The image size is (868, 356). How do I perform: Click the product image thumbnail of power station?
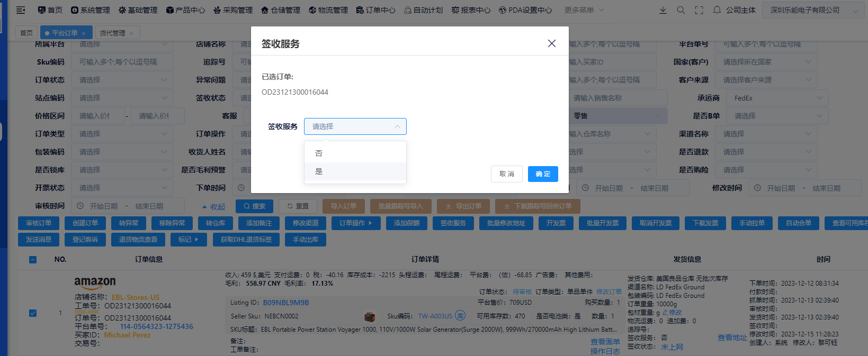tap(370, 316)
